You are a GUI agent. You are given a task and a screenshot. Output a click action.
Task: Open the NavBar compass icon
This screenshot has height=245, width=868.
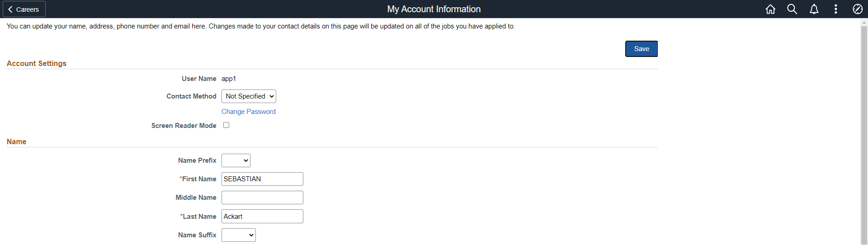[x=857, y=9]
